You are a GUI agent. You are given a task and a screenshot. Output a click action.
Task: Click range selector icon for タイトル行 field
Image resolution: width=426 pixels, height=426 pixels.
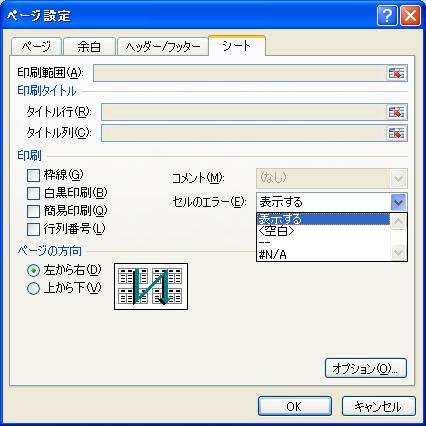pos(397,112)
